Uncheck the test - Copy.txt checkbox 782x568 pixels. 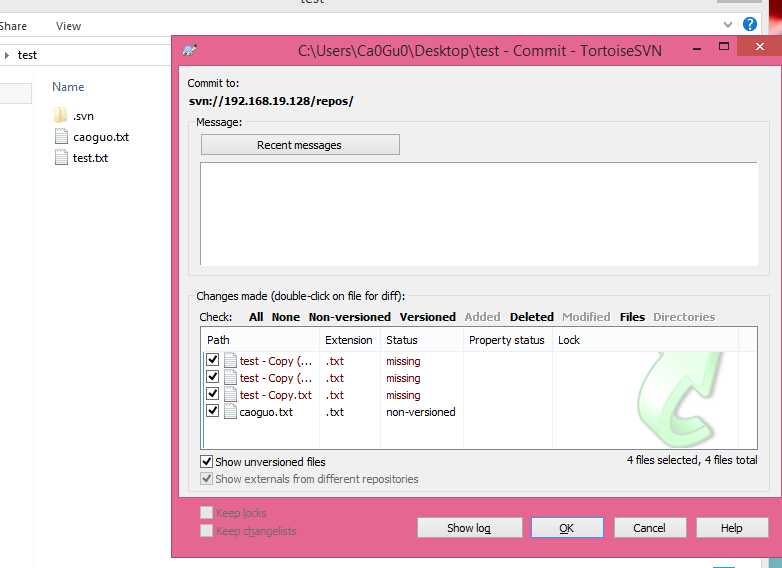click(x=212, y=393)
